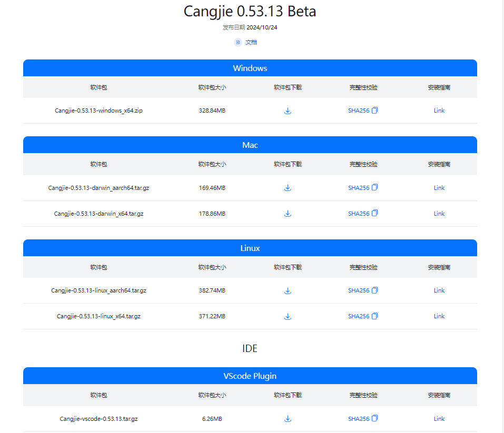Copy SHA256 checksum for darwin_x64
The height and width of the screenshot is (433, 504).
tap(375, 213)
